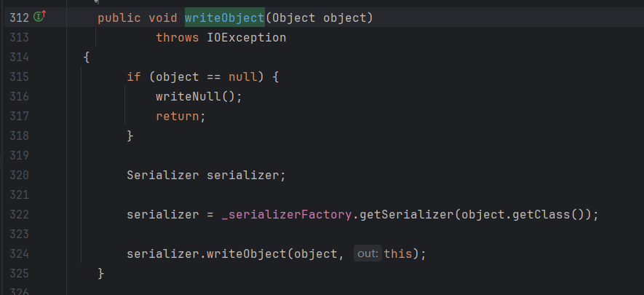Place cursor on the return keyword
This screenshot has height=295, width=644.
pyautogui.click(x=177, y=116)
